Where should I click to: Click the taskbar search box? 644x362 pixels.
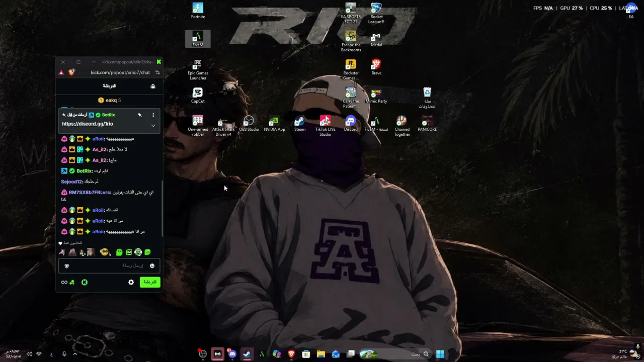click(x=395, y=354)
